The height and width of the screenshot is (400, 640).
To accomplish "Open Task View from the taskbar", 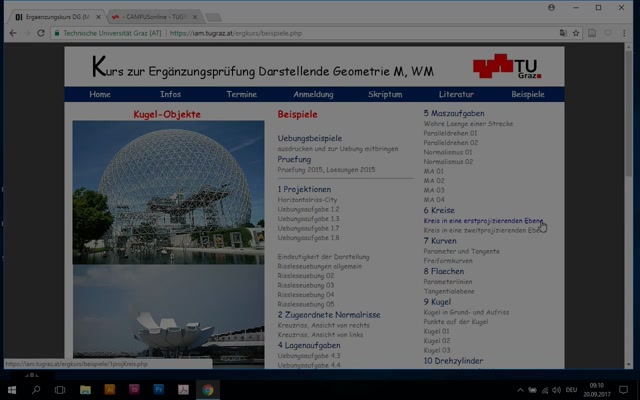I will pos(60,389).
